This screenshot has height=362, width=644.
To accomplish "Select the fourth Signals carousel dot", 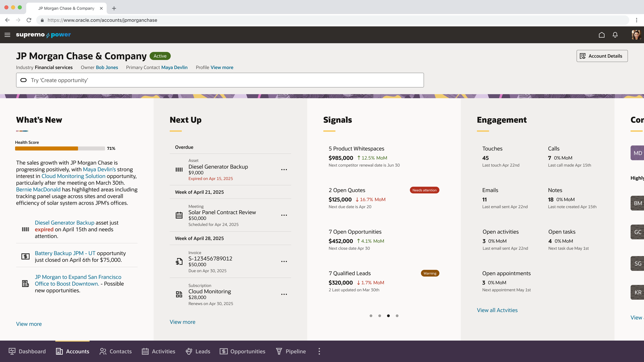I will click(397, 316).
